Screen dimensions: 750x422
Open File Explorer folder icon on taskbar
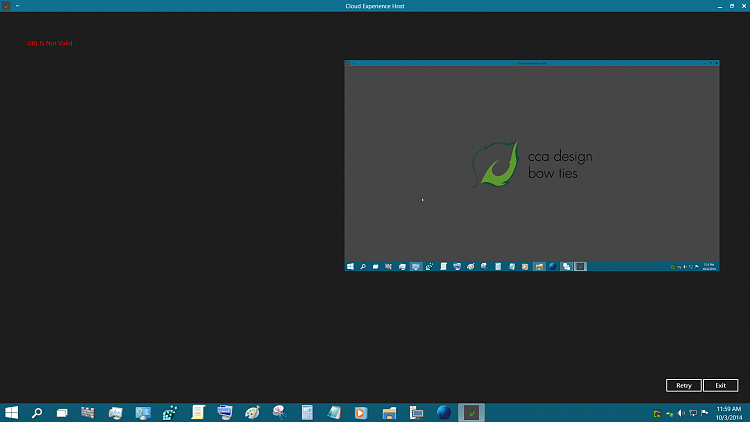coord(389,412)
